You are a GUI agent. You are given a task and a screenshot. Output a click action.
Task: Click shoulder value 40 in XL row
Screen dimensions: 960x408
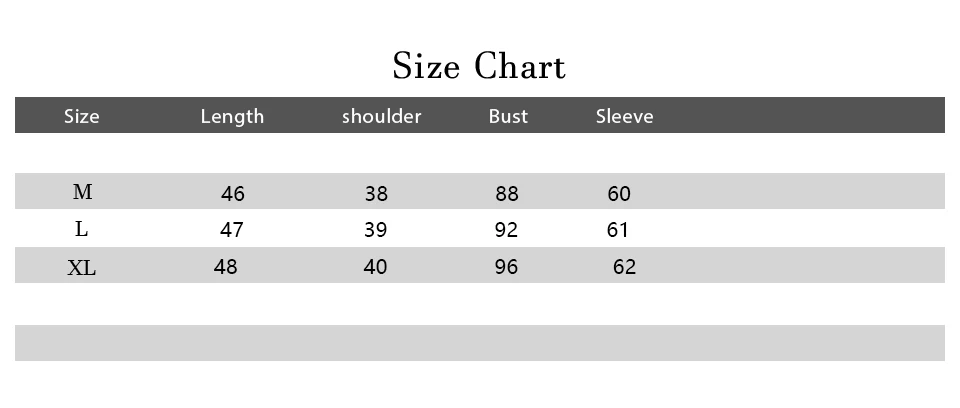click(375, 266)
